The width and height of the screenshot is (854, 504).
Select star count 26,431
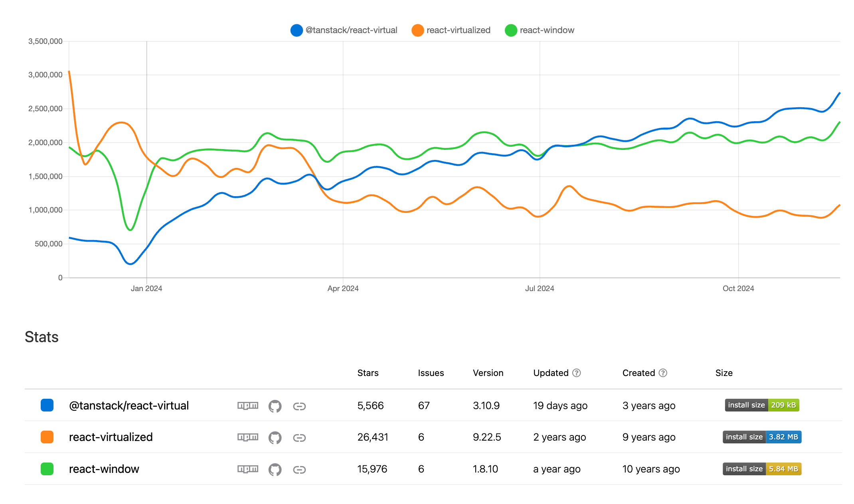(x=373, y=437)
